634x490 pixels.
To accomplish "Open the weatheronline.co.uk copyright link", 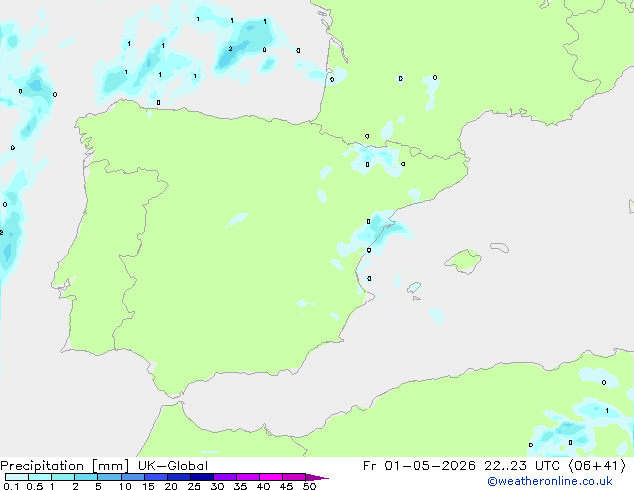I will [x=550, y=481].
